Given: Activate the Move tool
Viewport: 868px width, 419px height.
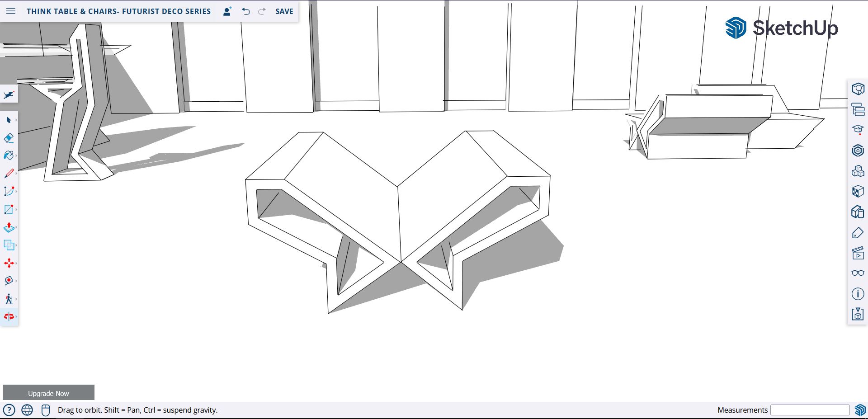Looking at the screenshot, I should [x=9, y=263].
